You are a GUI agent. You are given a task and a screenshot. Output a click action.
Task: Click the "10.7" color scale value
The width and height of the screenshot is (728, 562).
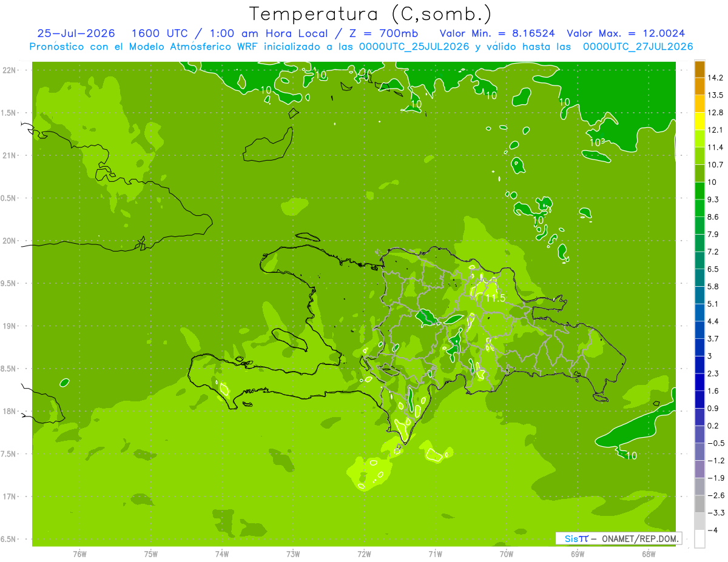pos(716,165)
